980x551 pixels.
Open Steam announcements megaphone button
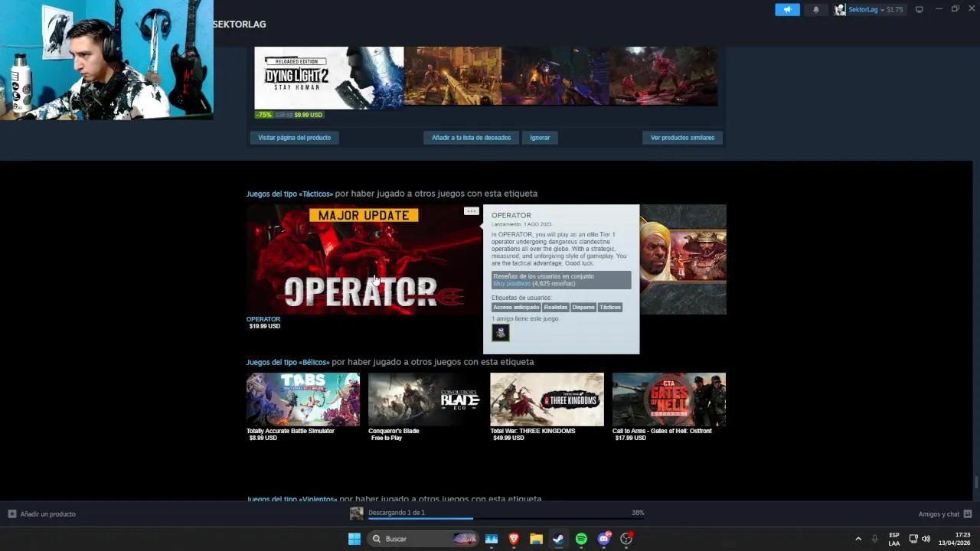click(787, 9)
